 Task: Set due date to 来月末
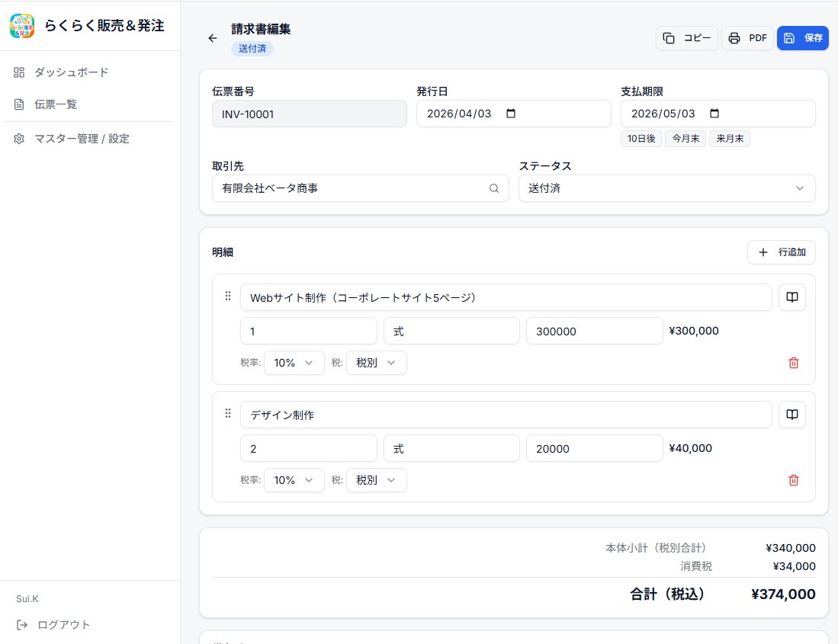[x=730, y=138]
